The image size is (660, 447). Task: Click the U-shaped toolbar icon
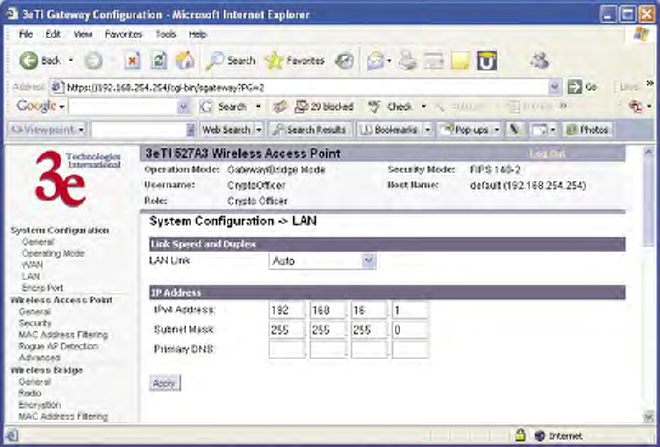point(487,61)
